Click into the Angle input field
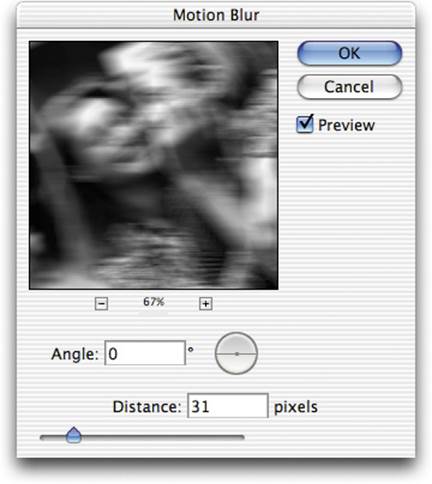Image resolution: width=432 pixels, height=484 pixels. [145, 353]
